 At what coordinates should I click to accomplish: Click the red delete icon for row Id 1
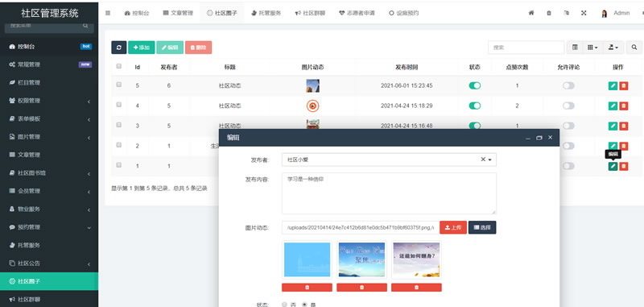click(623, 166)
